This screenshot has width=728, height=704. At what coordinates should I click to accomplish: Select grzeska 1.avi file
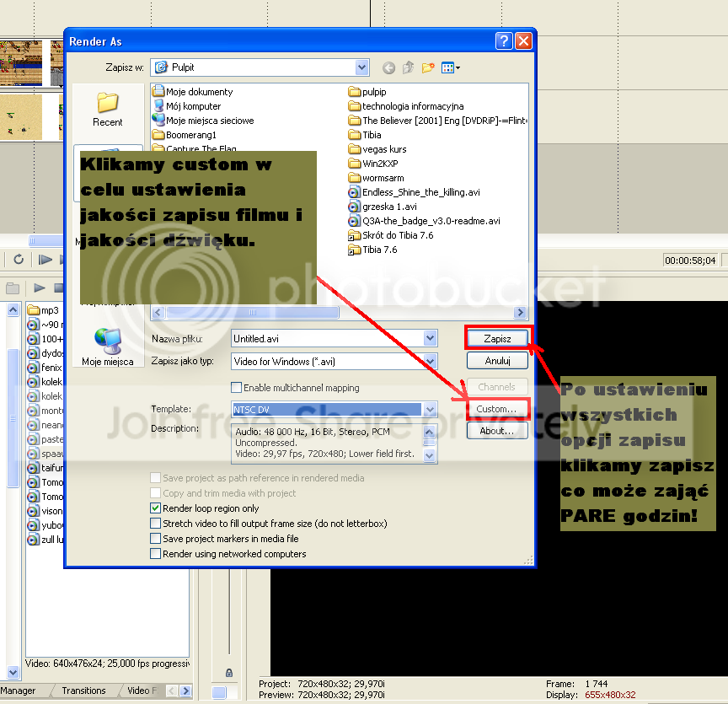point(383,207)
